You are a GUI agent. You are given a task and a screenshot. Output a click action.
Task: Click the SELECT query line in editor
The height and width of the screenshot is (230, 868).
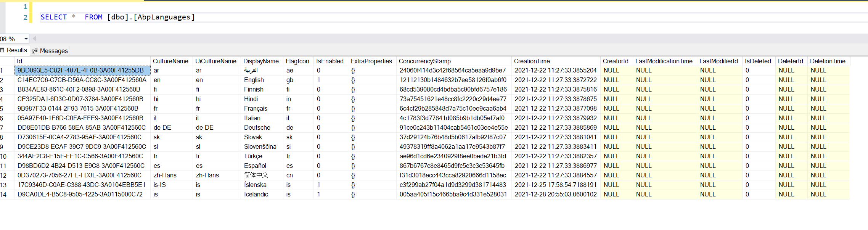click(117, 17)
